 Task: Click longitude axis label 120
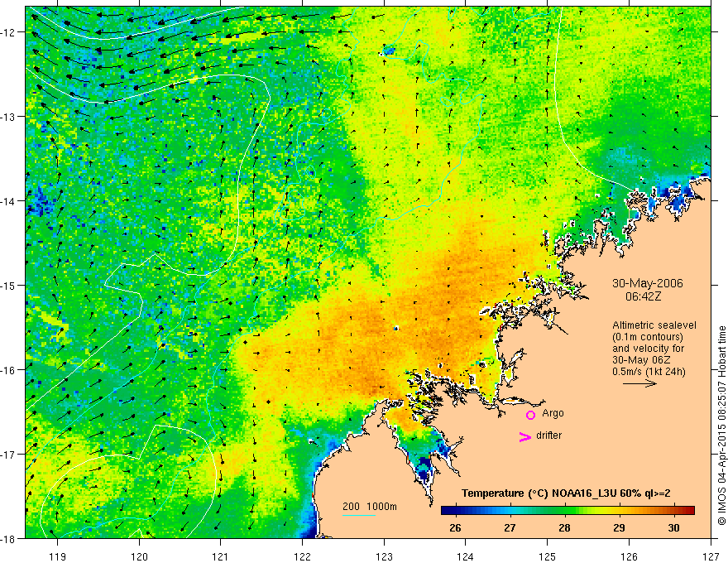point(139,556)
